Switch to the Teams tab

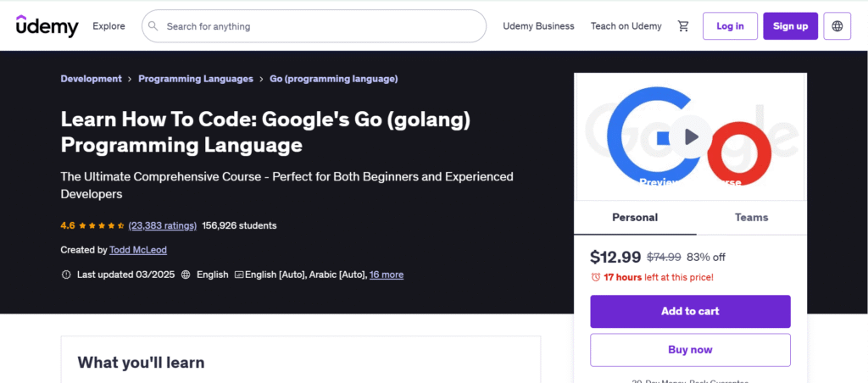[x=751, y=218]
